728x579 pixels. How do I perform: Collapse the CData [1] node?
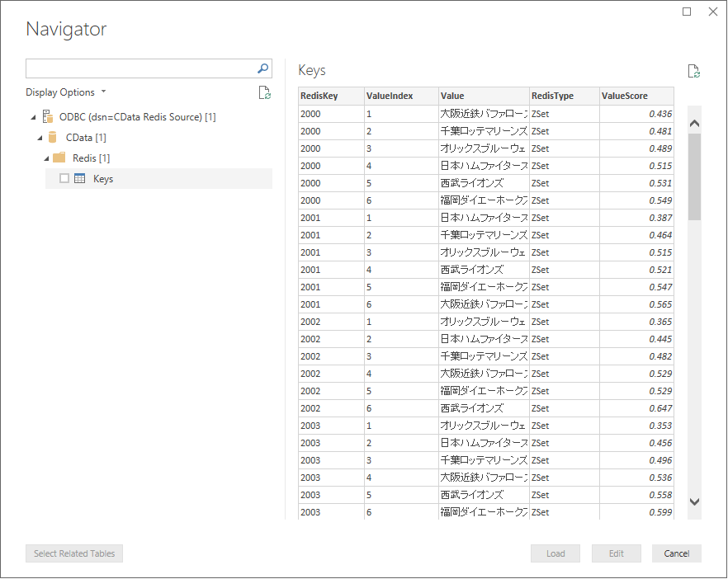(40, 138)
